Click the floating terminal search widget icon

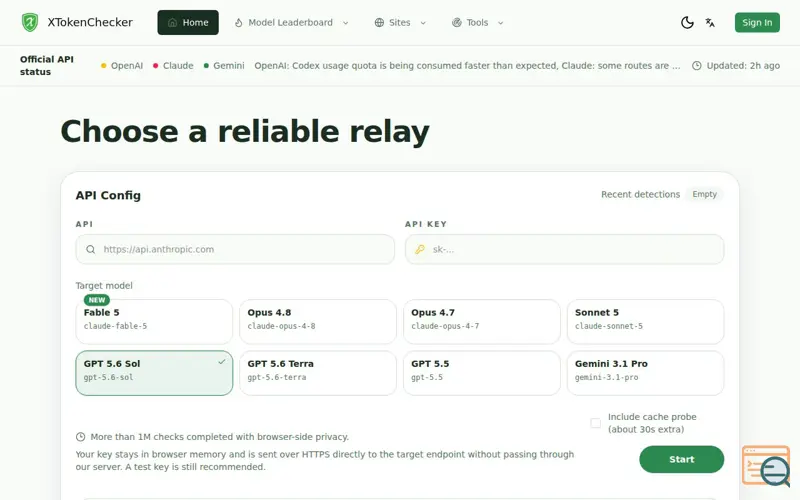767,467
